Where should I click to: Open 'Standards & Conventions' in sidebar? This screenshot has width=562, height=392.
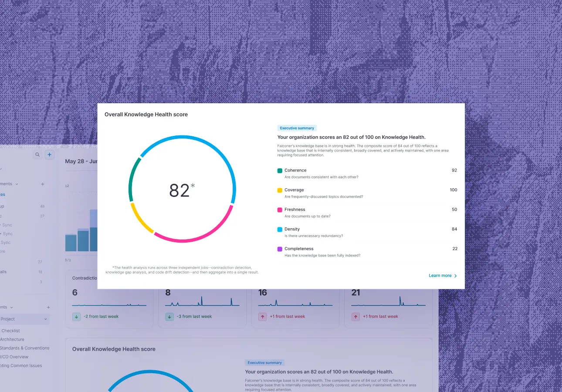tap(25, 348)
